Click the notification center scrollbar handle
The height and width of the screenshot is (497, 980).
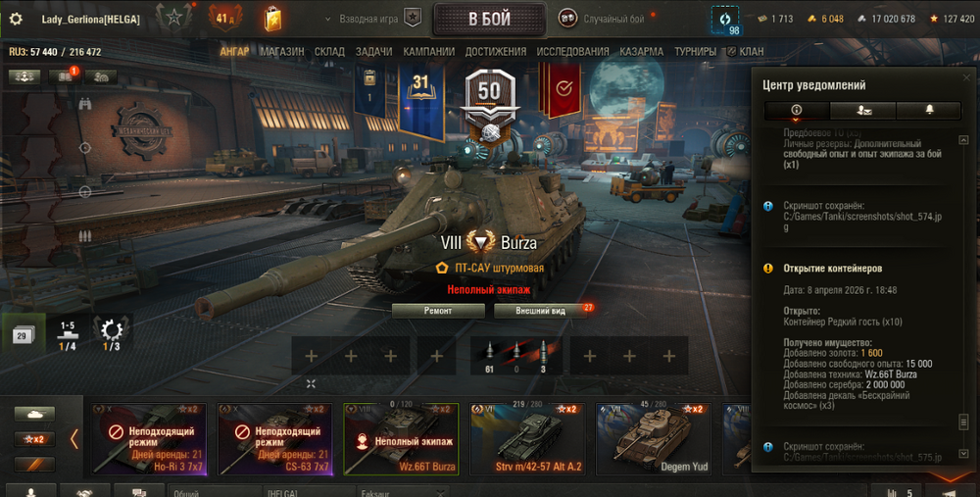click(963, 422)
